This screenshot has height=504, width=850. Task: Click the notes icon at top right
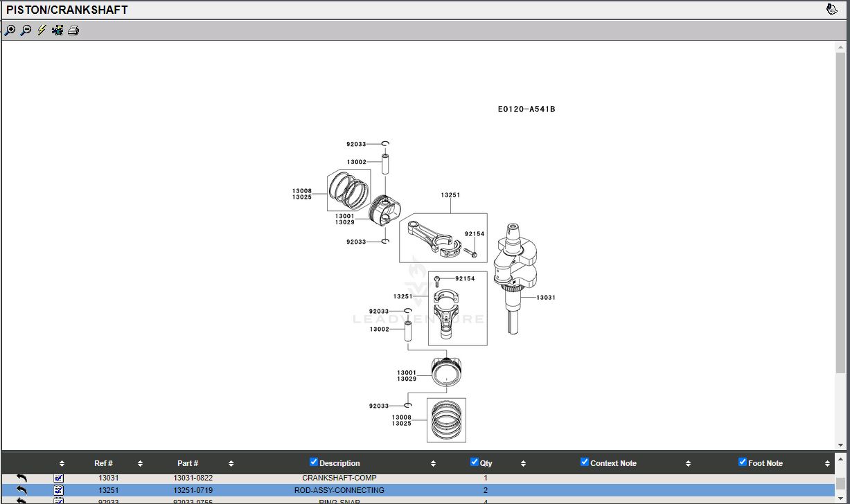point(832,9)
